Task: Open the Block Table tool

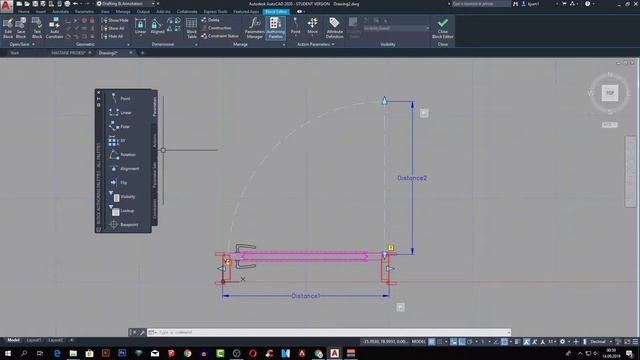Action: tap(191, 28)
